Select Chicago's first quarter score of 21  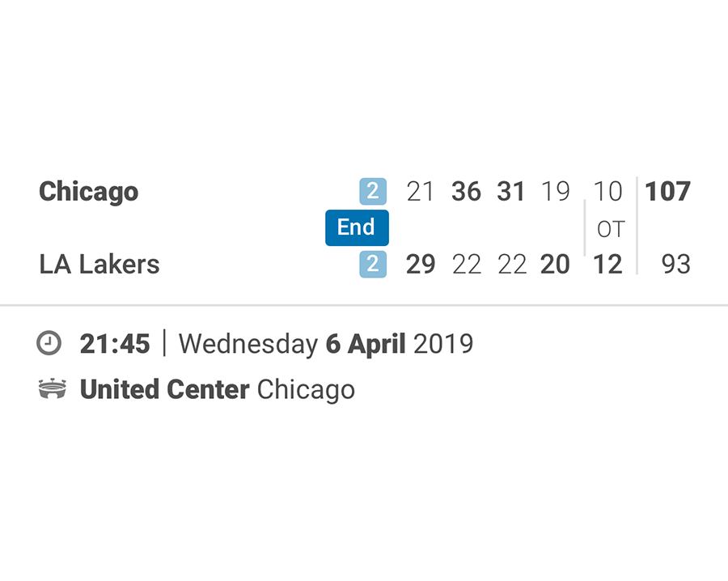point(420,192)
